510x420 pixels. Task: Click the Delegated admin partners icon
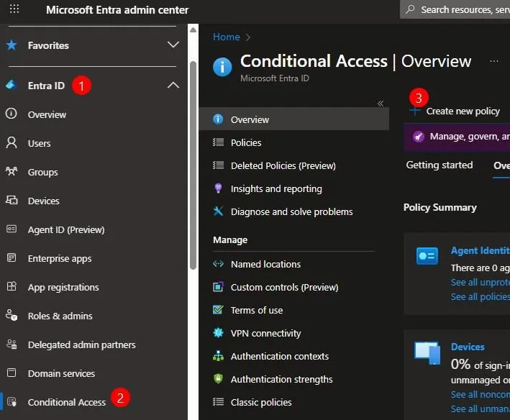pyautogui.click(x=12, y=344)
